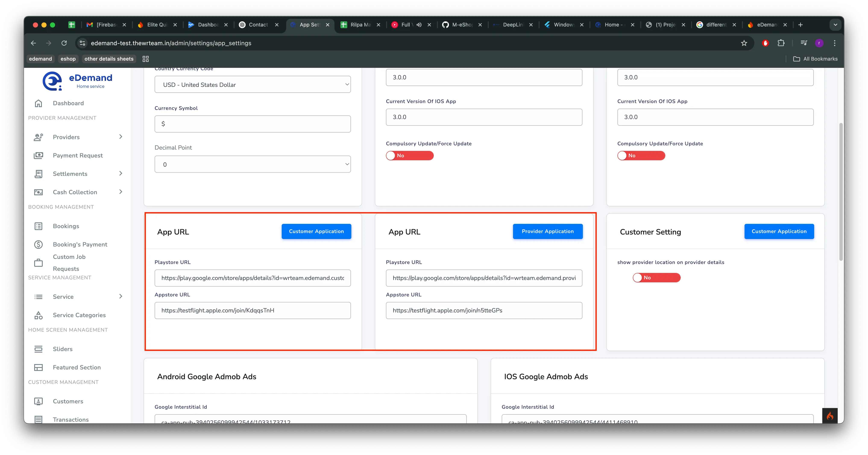View site information icon in address bar

(x=82, y=43)
